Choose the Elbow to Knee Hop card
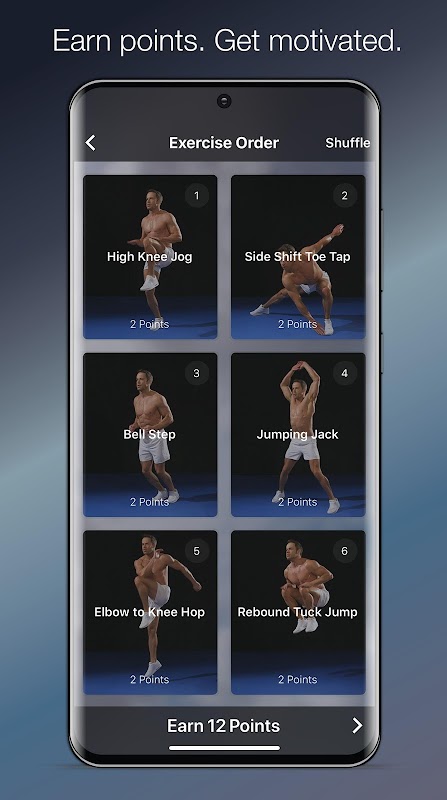447x800 pixels. tap(150, 612)
